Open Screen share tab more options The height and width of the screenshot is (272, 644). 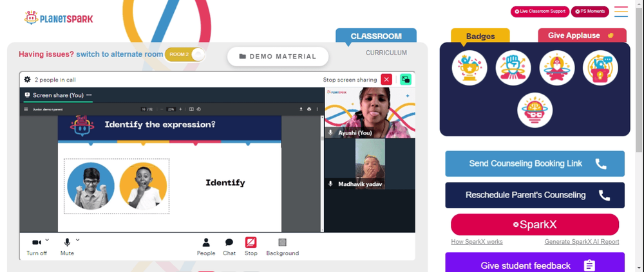(x=89, y=95)
